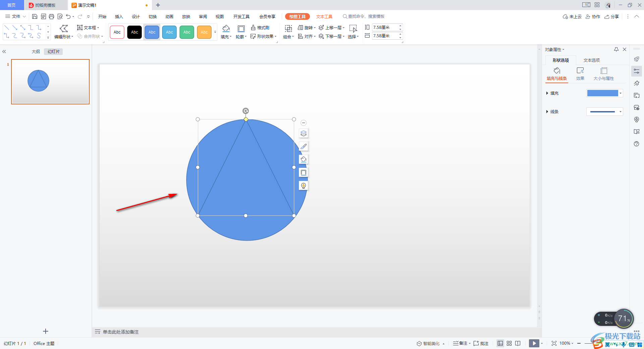Screen dimensions: 644x349
Task: Click the floating shape fill icon
Action: (x=304, y=159)
